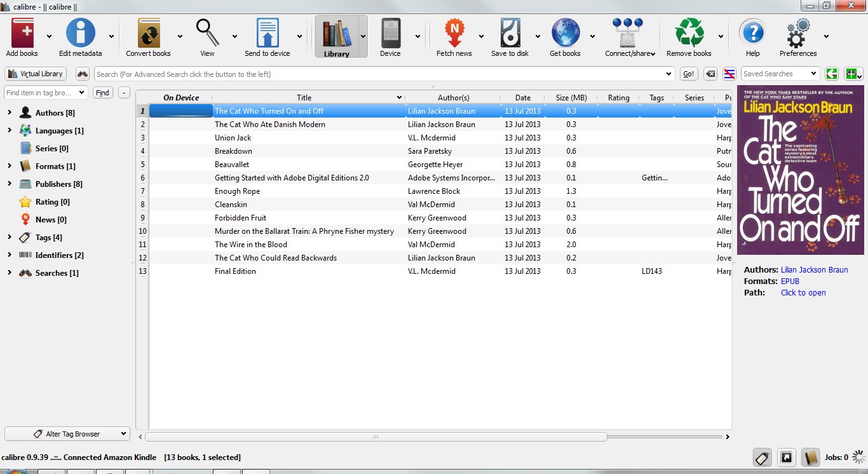This screenshot has height=474, width=868.
Task: Open Edit metadata from the toolbar
Action: point(80,33)
